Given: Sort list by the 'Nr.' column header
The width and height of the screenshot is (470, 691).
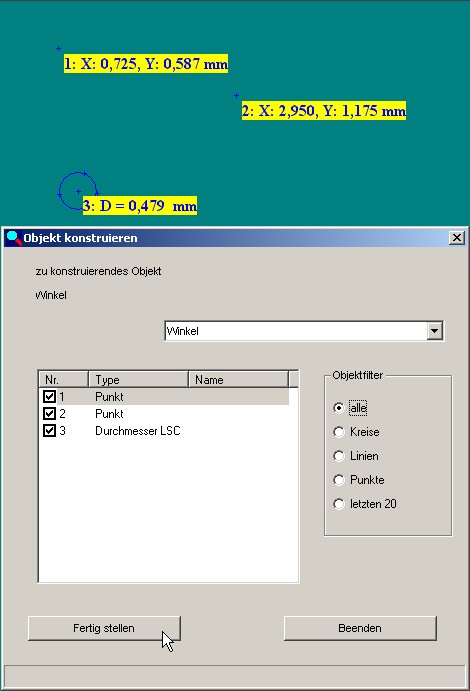Looking at the screenshot, I should pyautogui.click(x=64, y=379).
